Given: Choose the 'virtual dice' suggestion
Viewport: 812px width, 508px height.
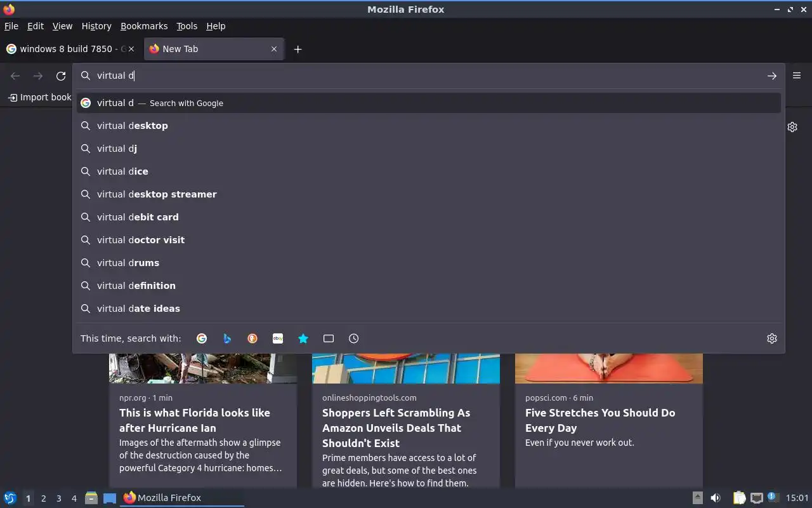Looking at the screenshot, I should coord(429,171).
